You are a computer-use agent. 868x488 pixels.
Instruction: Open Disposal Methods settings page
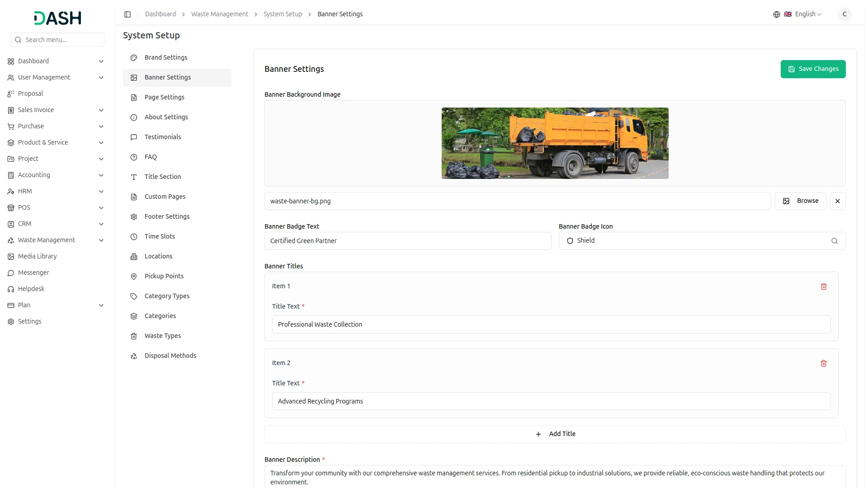170,356
